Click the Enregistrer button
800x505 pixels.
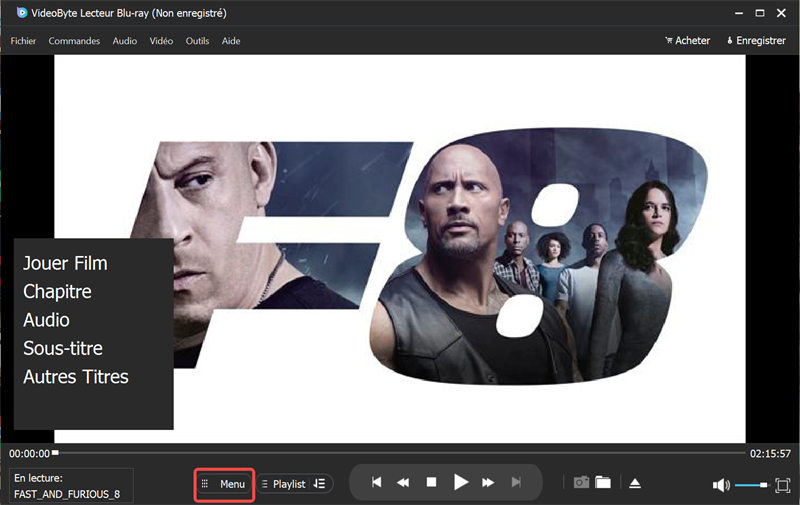[x=756, y=41]
